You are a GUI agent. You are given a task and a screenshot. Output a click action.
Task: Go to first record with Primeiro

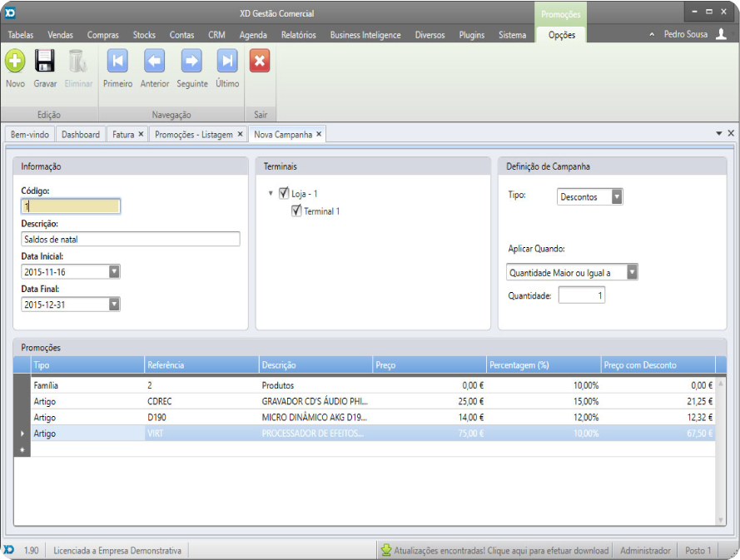click(117, 61)
